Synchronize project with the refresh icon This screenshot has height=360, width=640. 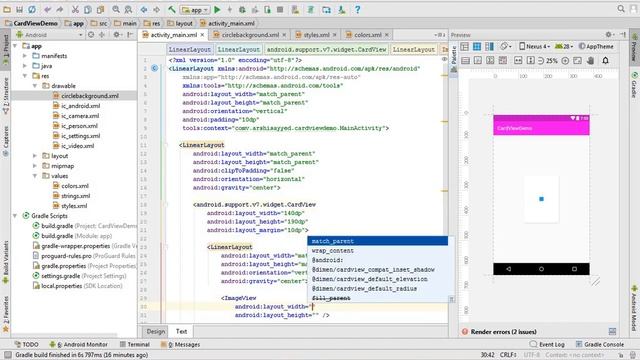(x=31, y=9)
